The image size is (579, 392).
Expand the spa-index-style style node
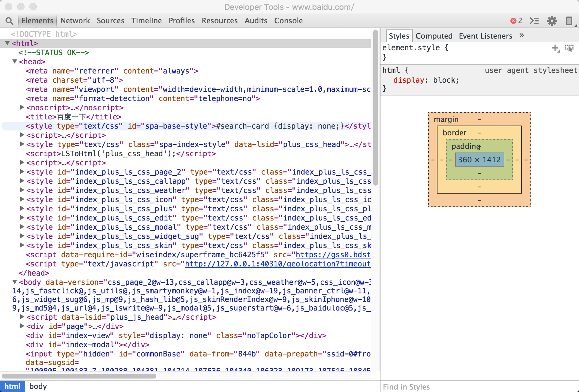(22, 144)
